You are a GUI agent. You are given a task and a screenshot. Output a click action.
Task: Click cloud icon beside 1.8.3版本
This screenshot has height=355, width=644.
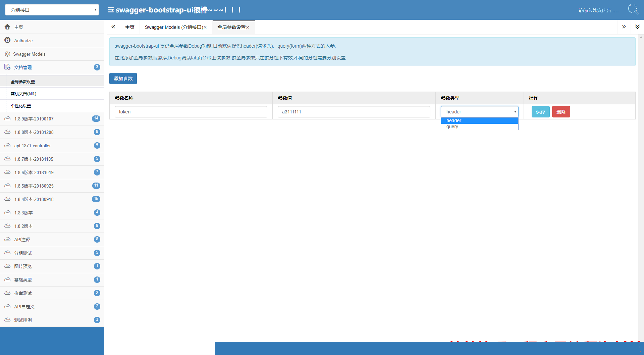coord(7,212)
